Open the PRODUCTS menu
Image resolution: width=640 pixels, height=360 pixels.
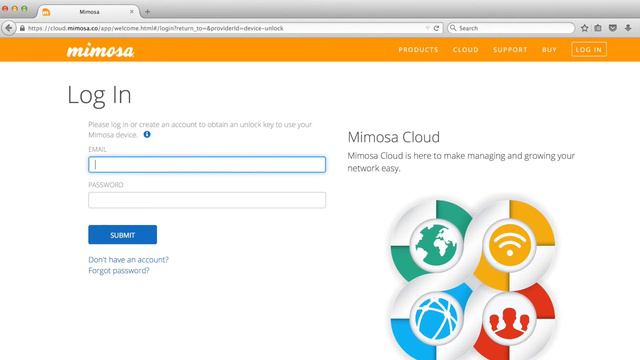418,50
